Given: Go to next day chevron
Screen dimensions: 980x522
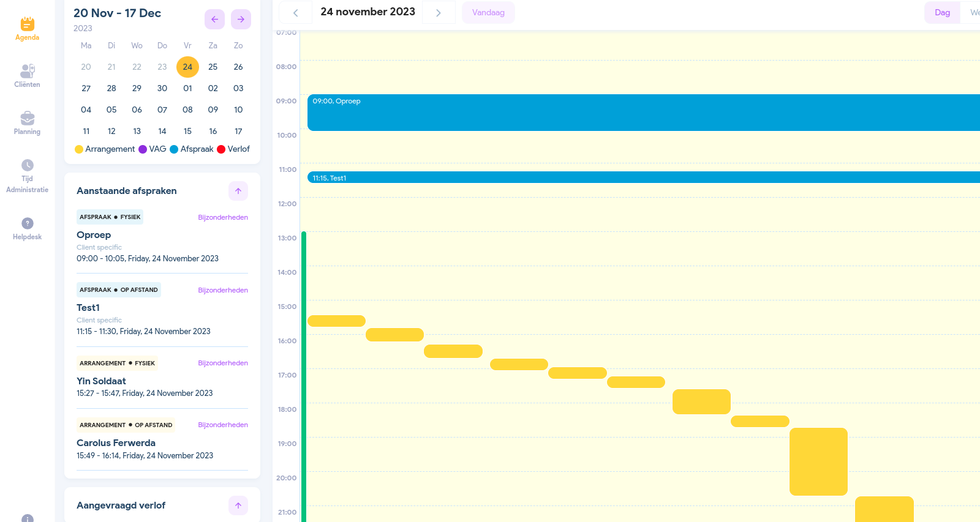Looking at the screenshot, I should tap(439, 13).
